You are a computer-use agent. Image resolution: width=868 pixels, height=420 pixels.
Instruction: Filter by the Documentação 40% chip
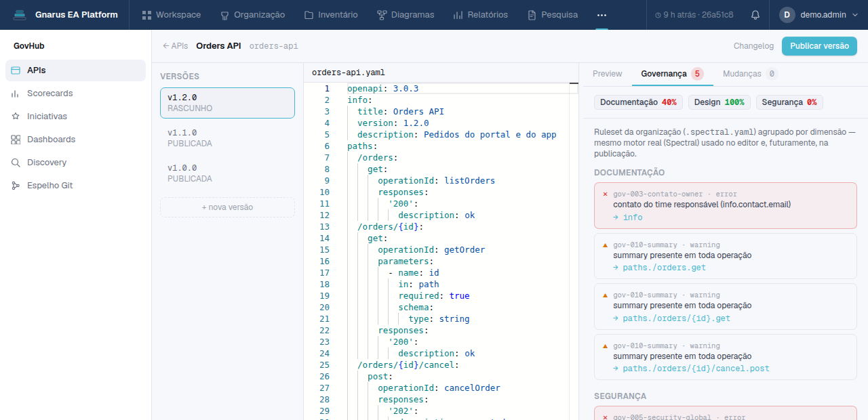coord(638,102)
